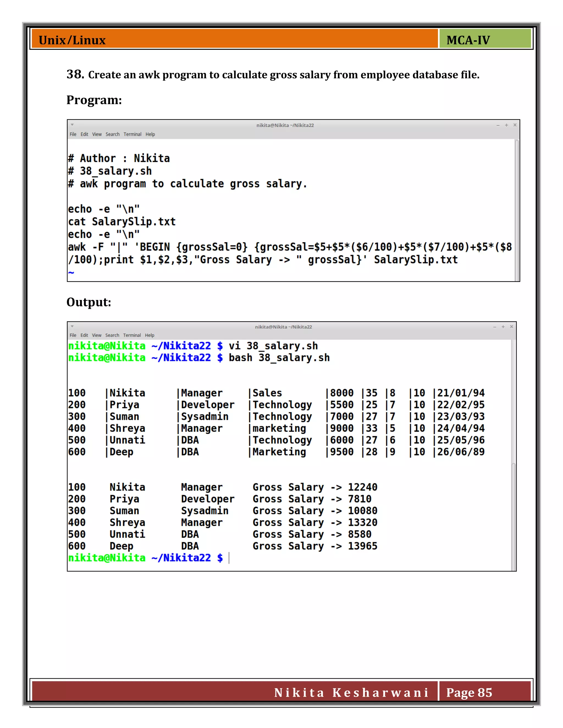Screen dimensions: 563x728
Task: Click the 'cat SalarySlip.txt' line
Action: coord(122,222)
